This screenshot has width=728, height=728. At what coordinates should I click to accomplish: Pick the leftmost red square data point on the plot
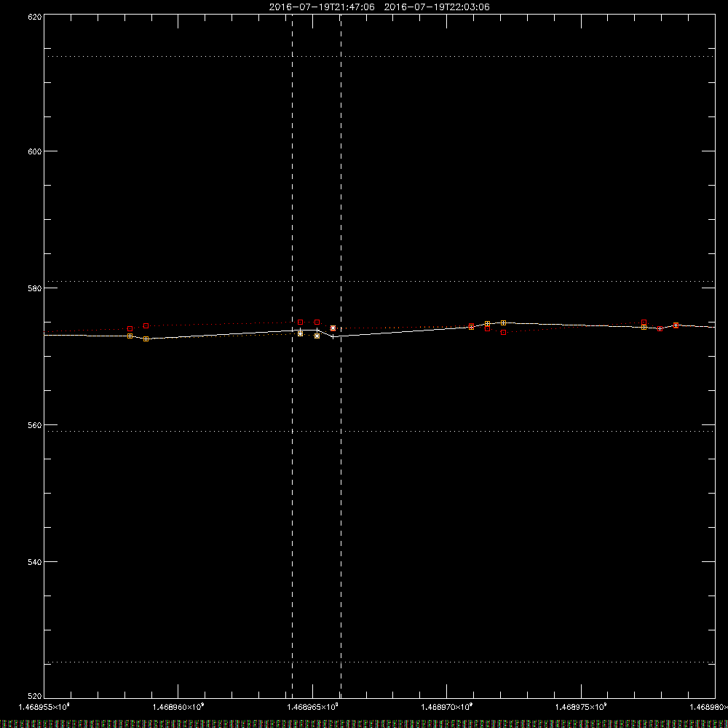(130, 329)
